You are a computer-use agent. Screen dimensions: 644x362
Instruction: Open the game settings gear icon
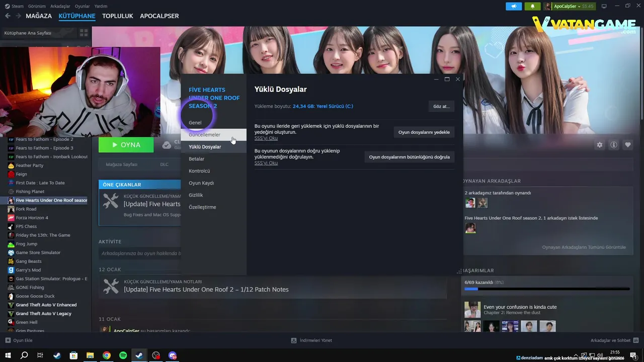(x=600, y=145)
